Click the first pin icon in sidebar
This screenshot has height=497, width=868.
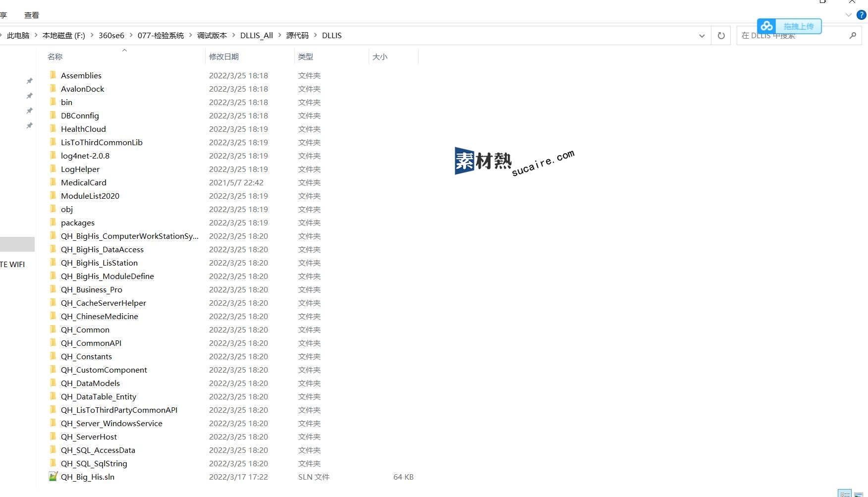tap(29, 81)
